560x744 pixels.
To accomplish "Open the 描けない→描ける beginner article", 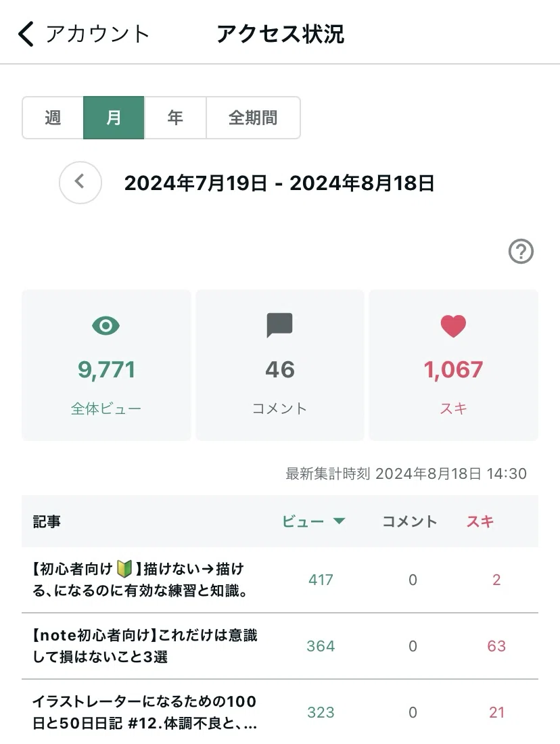I will [x=280, y=580].
